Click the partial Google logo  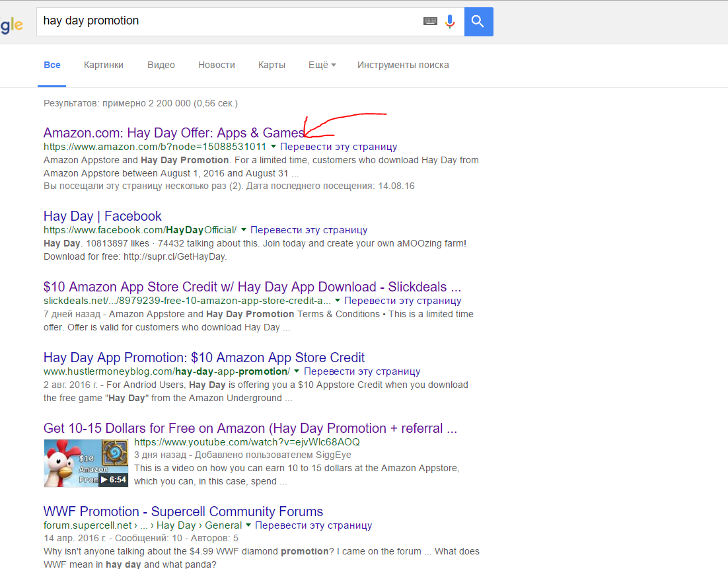click(12, 24)
